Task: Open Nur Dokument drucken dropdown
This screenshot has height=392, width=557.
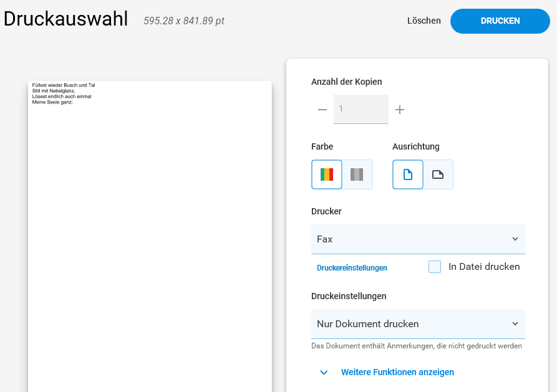Action: [x=418, y=324]
